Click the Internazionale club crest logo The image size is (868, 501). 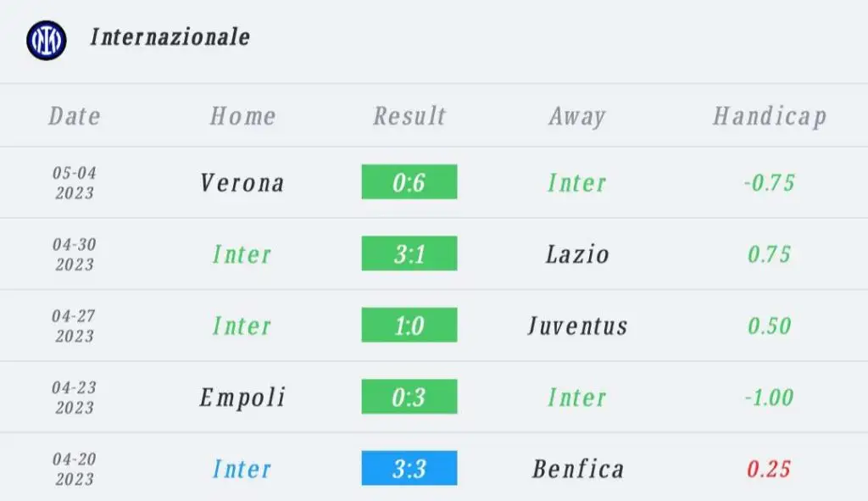click(47, 41)
